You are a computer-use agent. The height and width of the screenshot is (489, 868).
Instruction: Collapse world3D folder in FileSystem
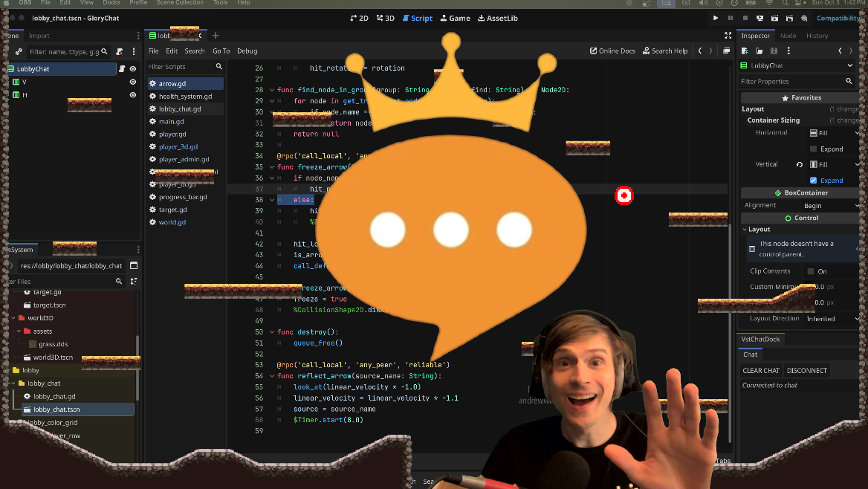click(13, 318)
